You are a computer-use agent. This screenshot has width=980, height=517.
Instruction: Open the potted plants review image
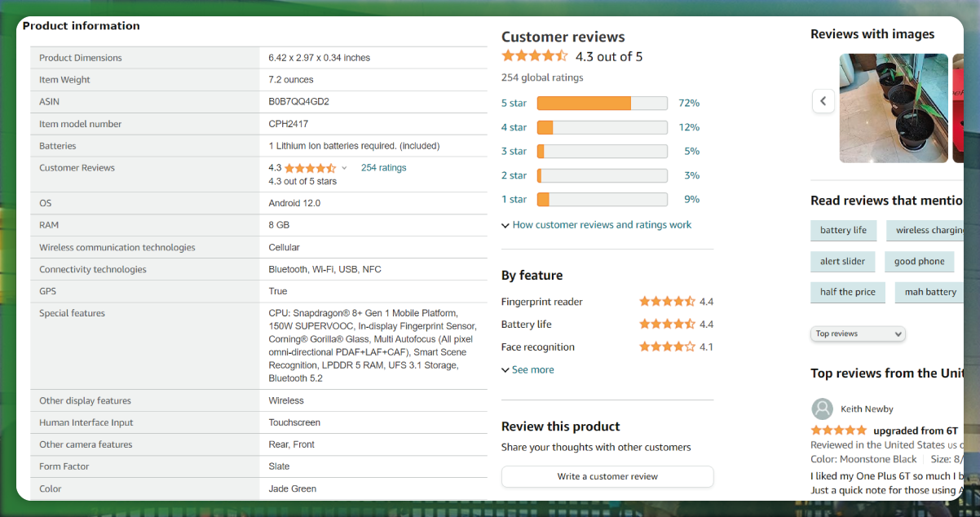(894, 108)
